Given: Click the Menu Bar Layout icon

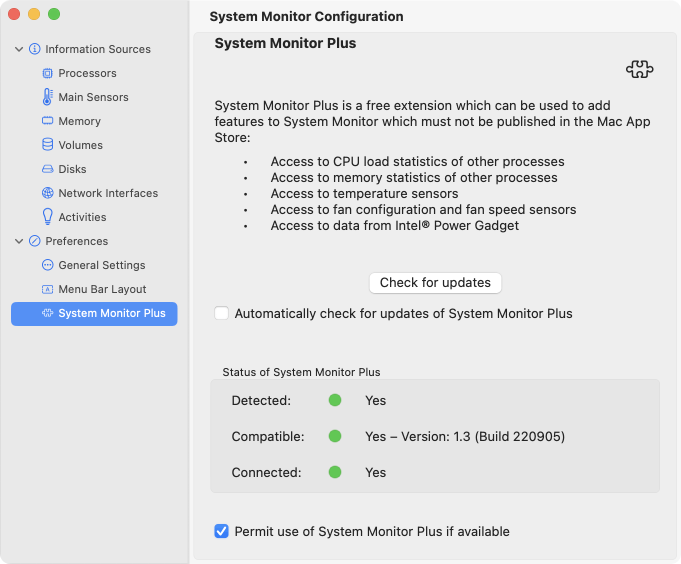Looking at the screenshot, I should [x=47, y=289].
